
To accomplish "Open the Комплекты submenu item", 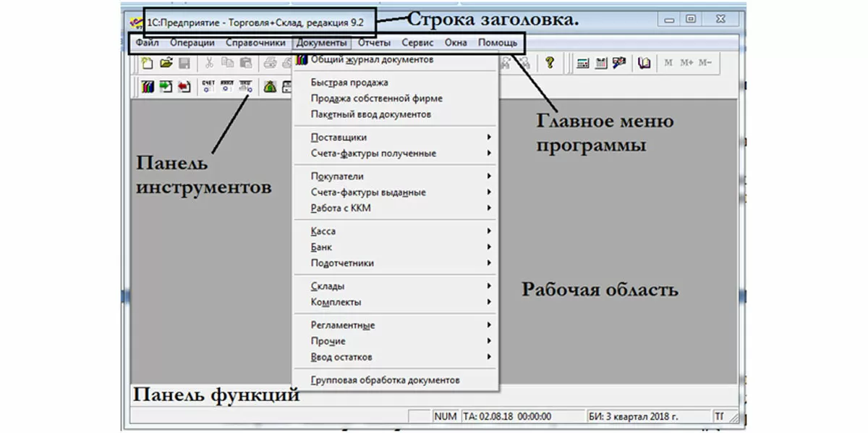I will [396, 302].
